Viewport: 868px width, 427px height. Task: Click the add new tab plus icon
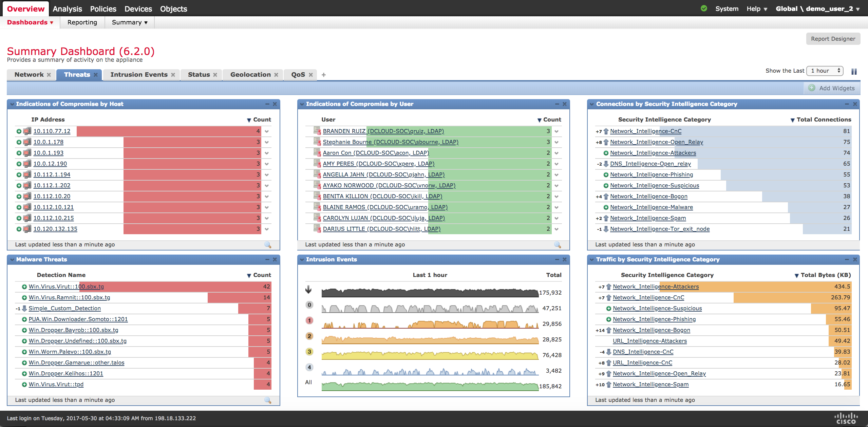(323, 75)
